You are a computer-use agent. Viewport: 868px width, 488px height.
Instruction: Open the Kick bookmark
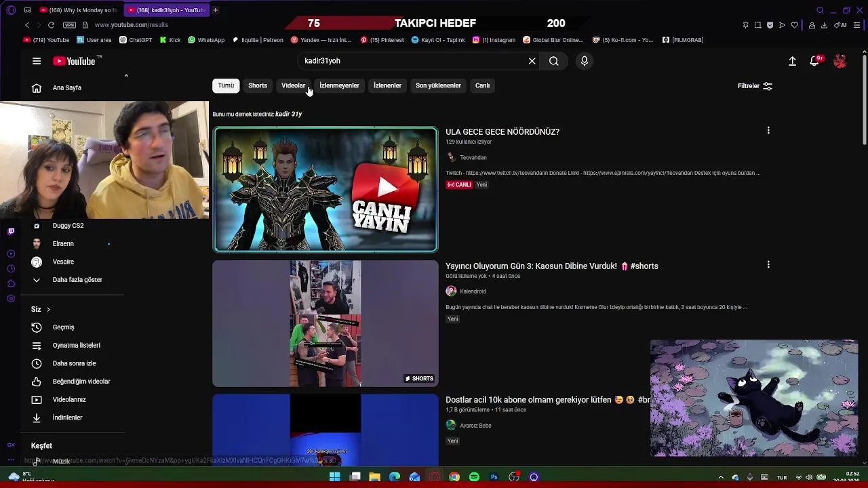[170, 40]
